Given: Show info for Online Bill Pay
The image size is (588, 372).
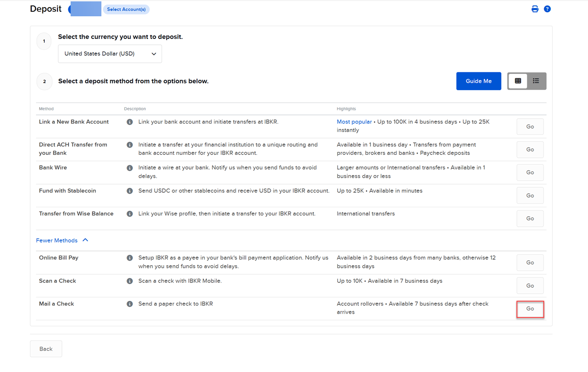Looking at the screenshot, I should (x=129, y=258).
